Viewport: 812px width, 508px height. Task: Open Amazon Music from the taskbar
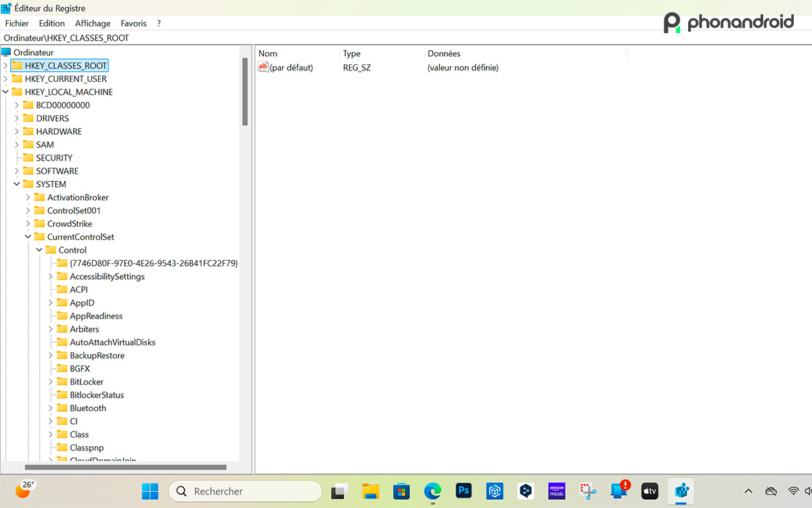coord(557,490)
